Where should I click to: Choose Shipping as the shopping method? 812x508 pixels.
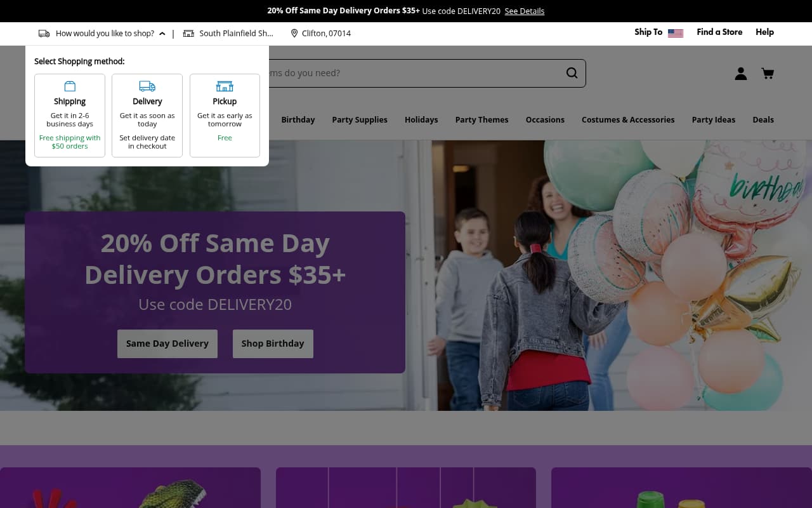(x=70, y=116)
